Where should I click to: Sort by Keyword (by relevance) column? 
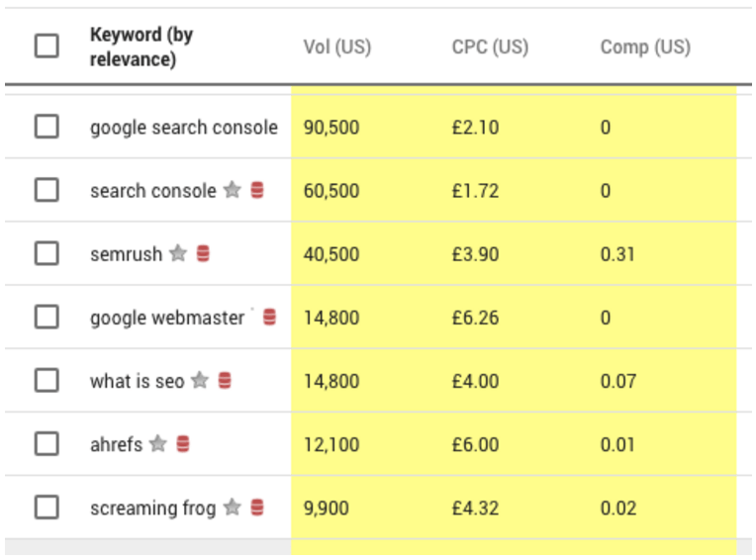coord(141,47)
